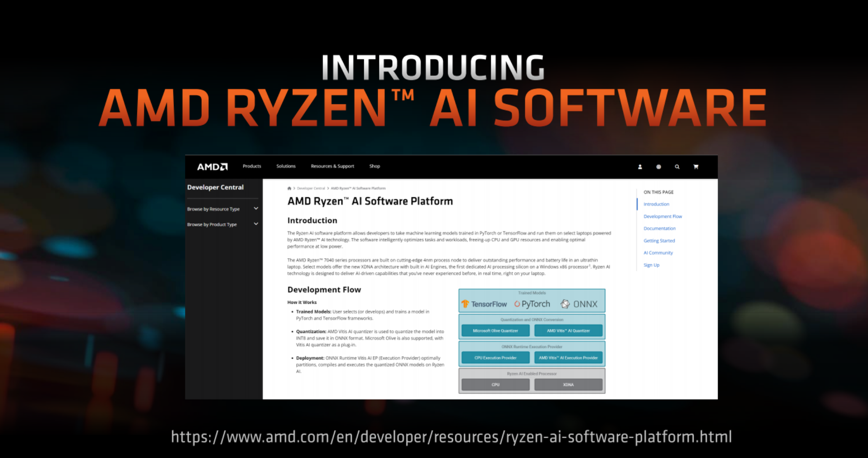Jump to Development Flow section link
868x458 pixels.
coord(662,216)
